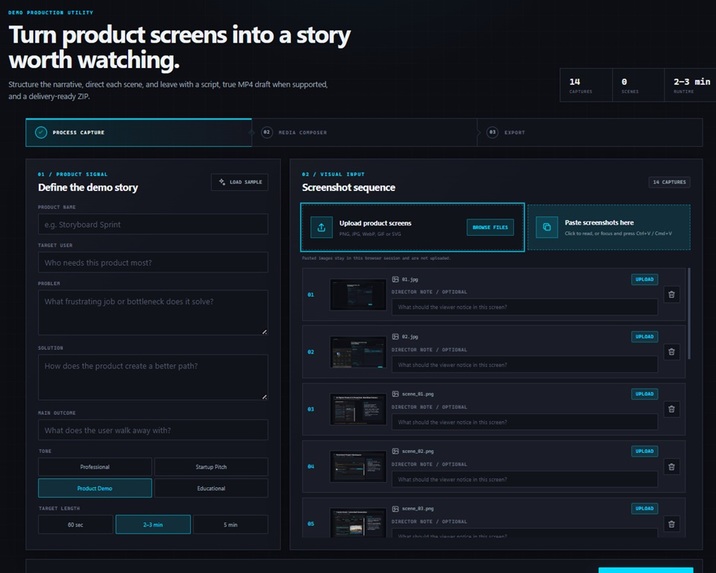Click Upload badge on scene_03.png row
716x573 pixels.
pyautogui.click(x=644, y=508)
